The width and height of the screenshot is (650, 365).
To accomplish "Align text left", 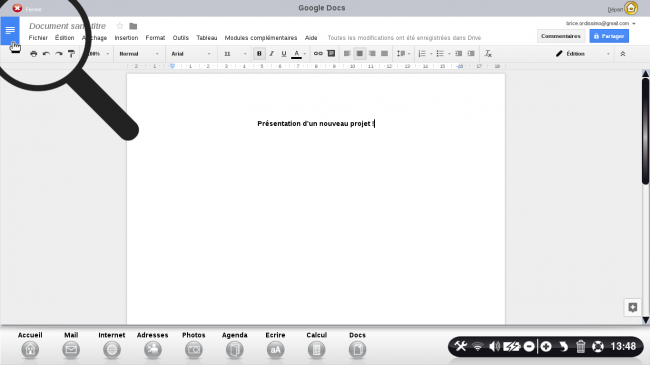I will coord(347,54).
